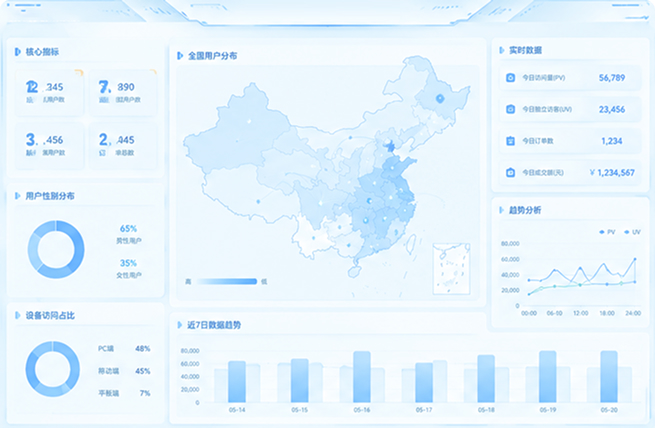The image size is (655, 428).
Task: Click the ¥ 1,234,567 transaction value
Action: (612, 172)
